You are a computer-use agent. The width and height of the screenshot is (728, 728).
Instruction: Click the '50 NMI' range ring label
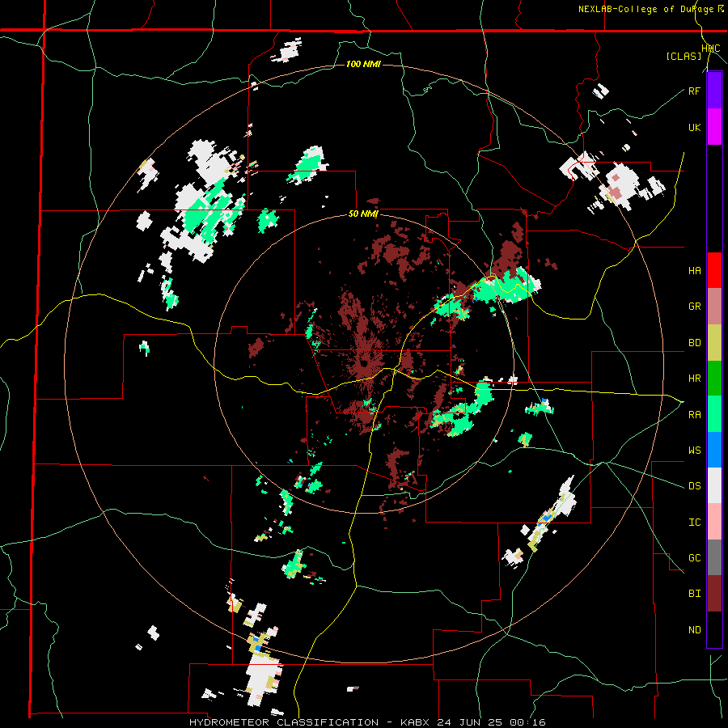click(x=363, y=214)
